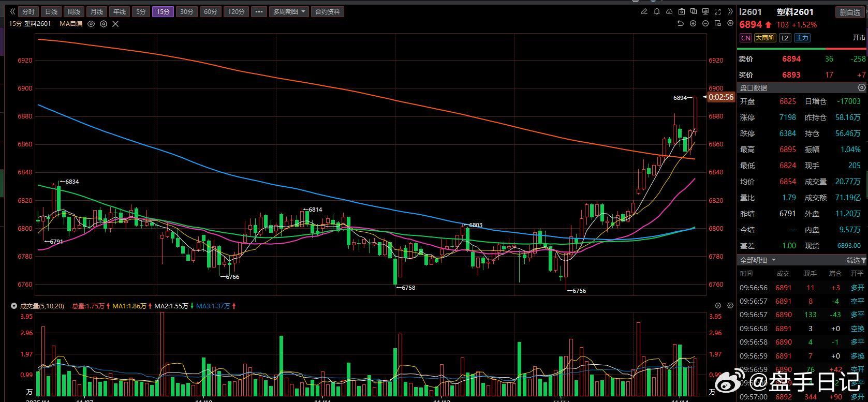The image size is (868, 402).
Task: Select the 月线 monthly period
Action: pyautogui.click(x=97, y=11)
